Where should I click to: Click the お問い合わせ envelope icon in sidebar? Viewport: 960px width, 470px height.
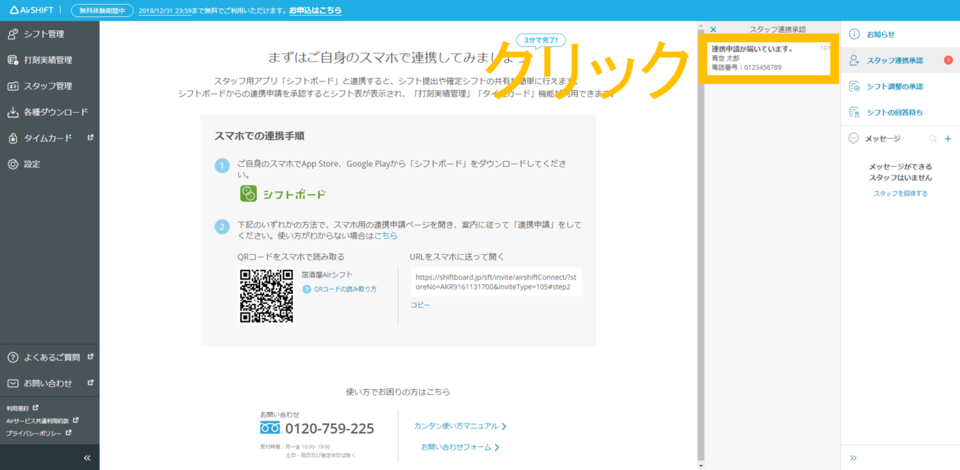click(13, 383)
